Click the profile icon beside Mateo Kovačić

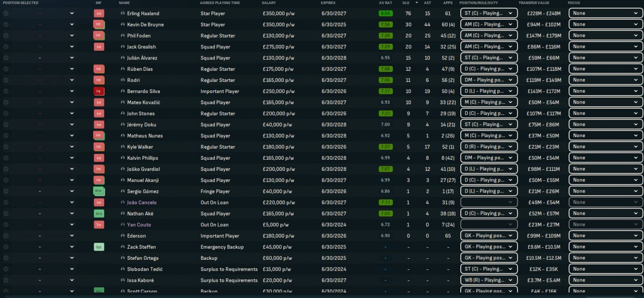click(123, 103)
